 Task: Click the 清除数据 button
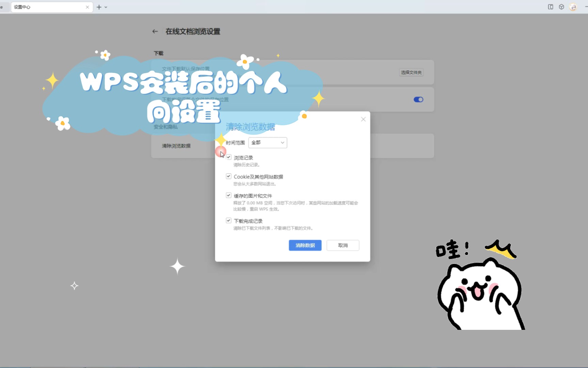pos(305,245)
